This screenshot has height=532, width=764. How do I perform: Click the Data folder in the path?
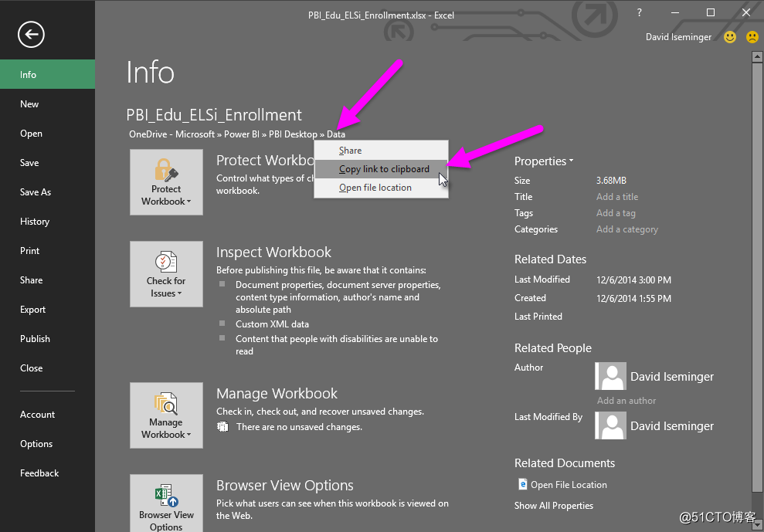[x=336, y=134]
